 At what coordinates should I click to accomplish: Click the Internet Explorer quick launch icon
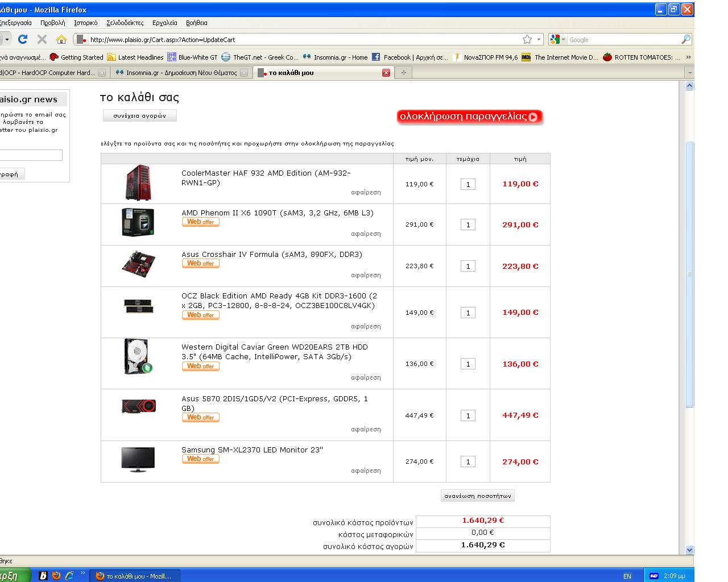(x=69, y=575)
